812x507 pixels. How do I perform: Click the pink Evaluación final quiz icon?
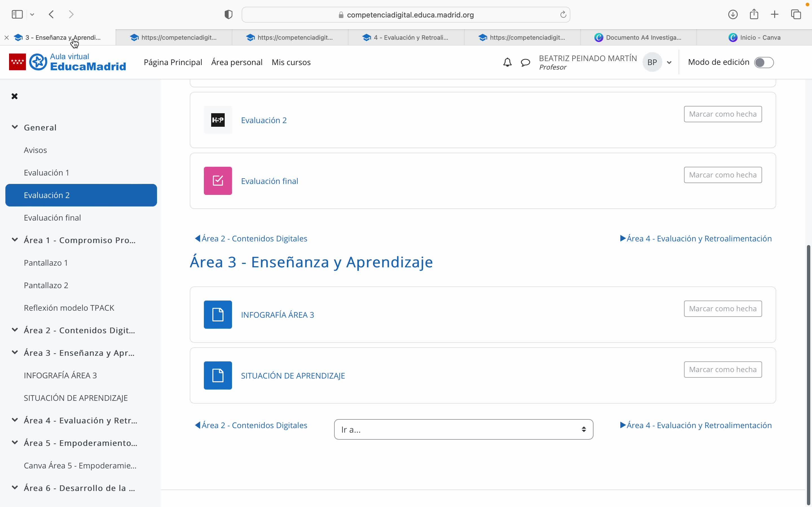coord(218,181)
